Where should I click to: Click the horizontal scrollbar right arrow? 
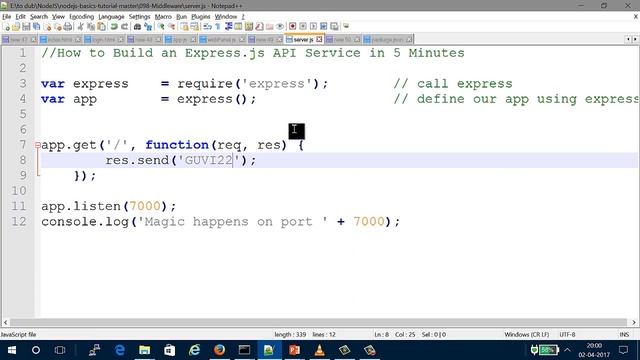click(x=634, y=322)
